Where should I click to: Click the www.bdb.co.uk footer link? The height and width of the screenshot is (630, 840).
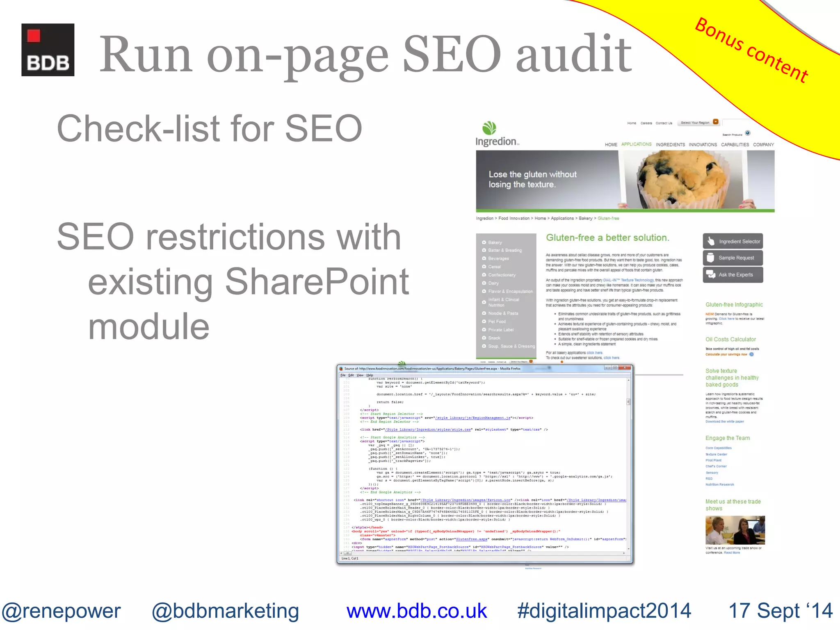click(x=417, y=611)
